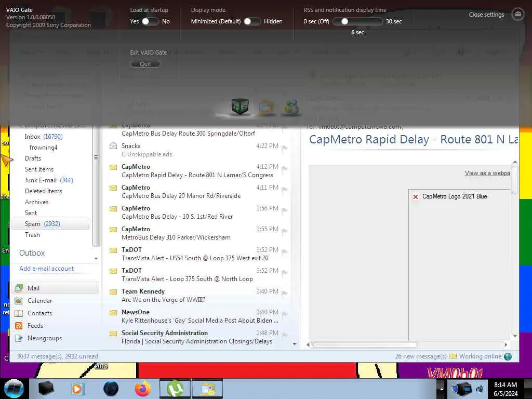
Task: Switch to Windows Live Mail taskbar button
Action: pyautogui.click(x=207, y=389)
